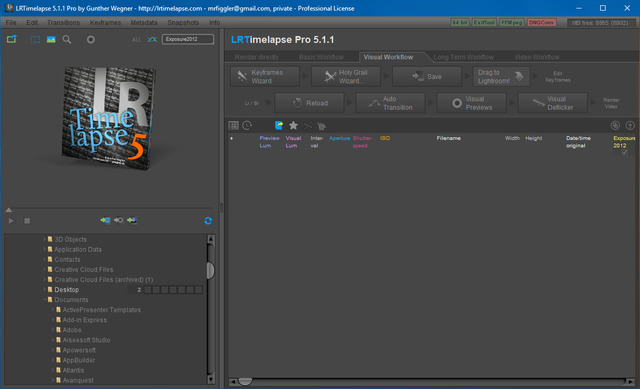Click the Filename column header
Image resolution: width=640 pixels, height=389 pixels.
[x=449, y=138]
